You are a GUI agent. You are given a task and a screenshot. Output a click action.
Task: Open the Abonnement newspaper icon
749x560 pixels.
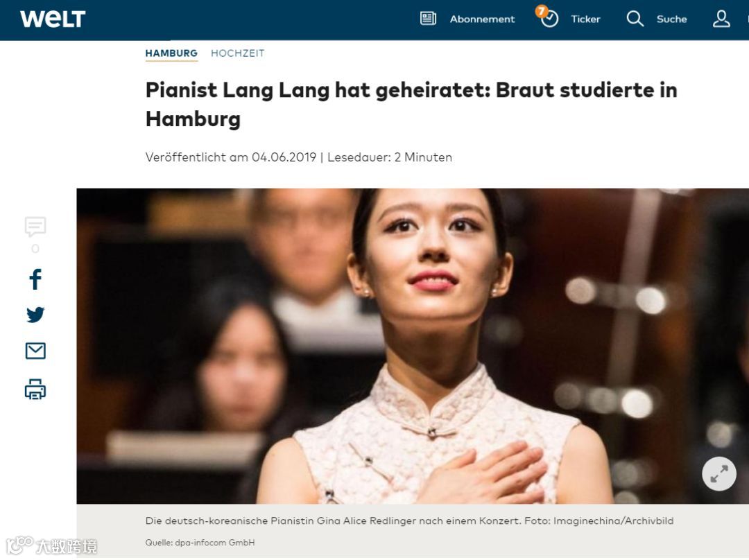pyautogui.click(x=428, y=19)
